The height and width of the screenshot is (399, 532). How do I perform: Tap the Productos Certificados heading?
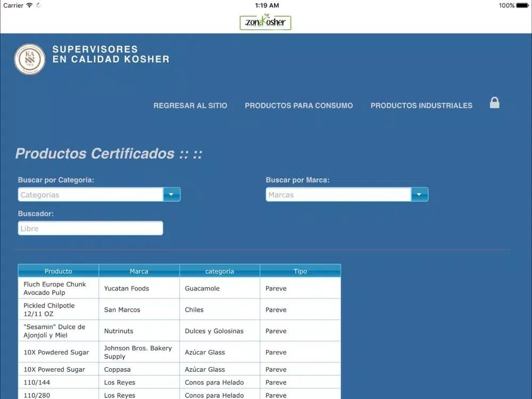click(x=109, y=153)
